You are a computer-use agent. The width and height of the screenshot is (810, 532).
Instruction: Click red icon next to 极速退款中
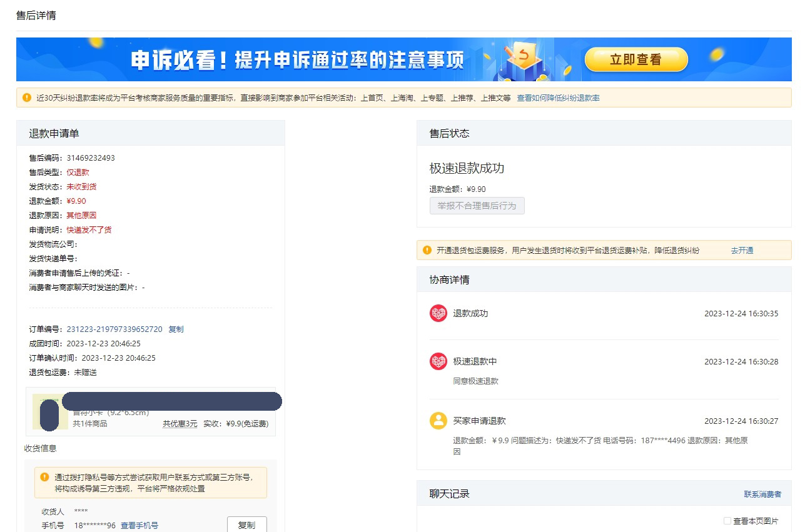tap(438, 361)
